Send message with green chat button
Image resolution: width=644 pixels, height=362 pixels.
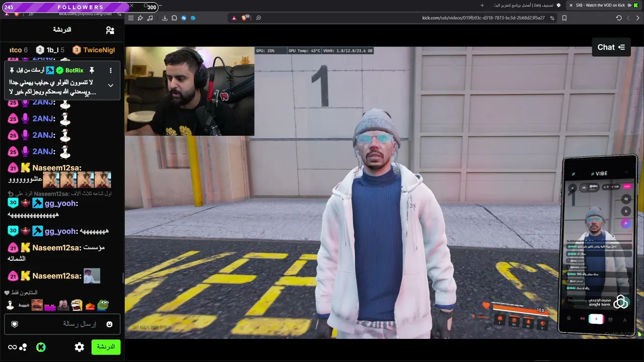[x=106, y=347]
